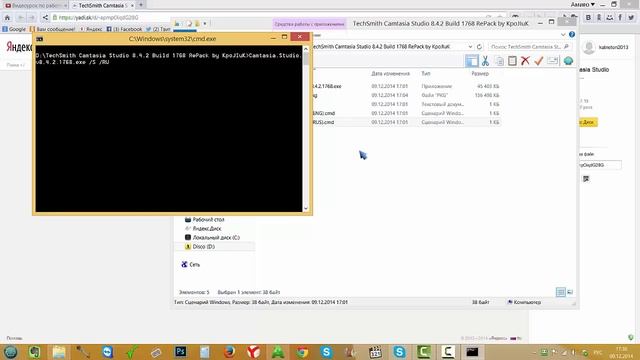Click the Copy icon in Explorer toolbar
This screenshot has height=360, width=640.
click(x=499, y=61)
